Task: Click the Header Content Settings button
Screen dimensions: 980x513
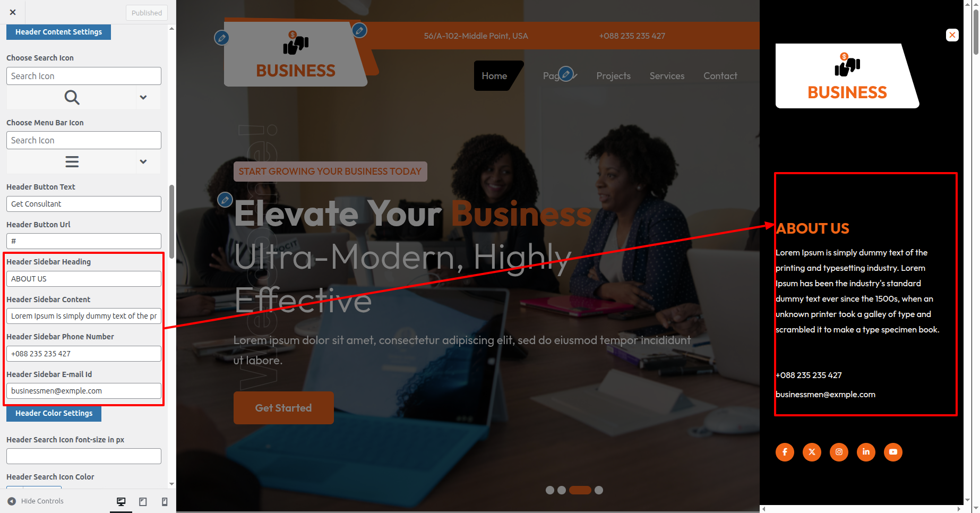Action: [58, 32]
